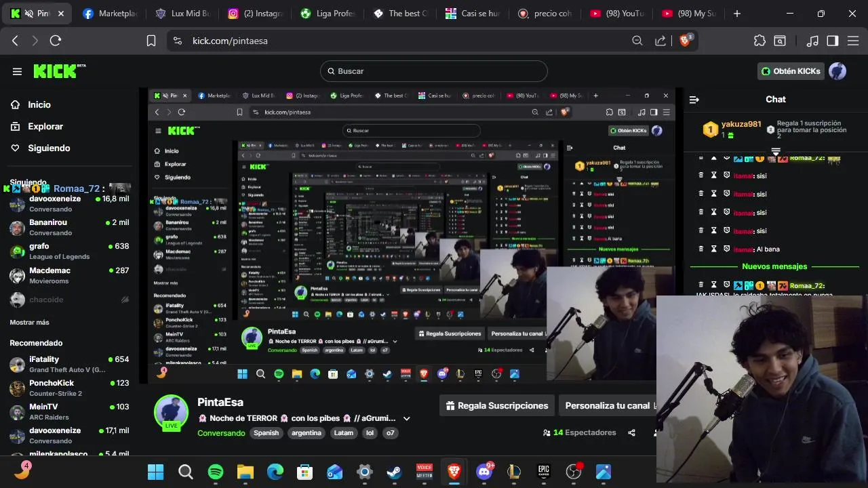The height and width of the screenshot is (488, 868).
Task: Bookmark this page
Action: click(x=151, y=41)
